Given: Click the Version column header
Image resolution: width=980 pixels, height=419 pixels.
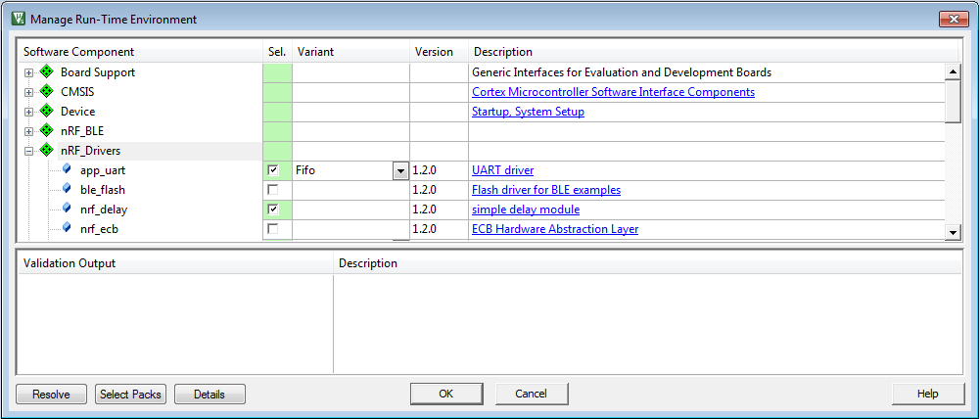Looking at the screenshot, I should [439, 52].
